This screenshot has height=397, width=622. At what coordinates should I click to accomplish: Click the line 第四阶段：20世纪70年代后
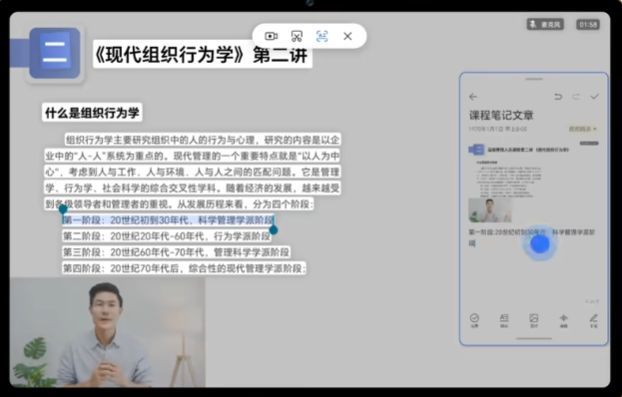click(184, 269)
